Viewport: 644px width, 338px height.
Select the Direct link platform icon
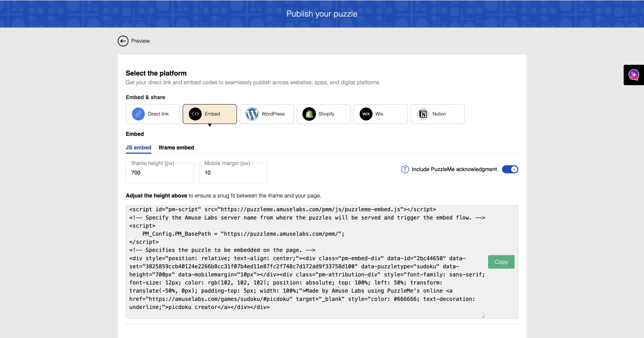tap(138, 114)
